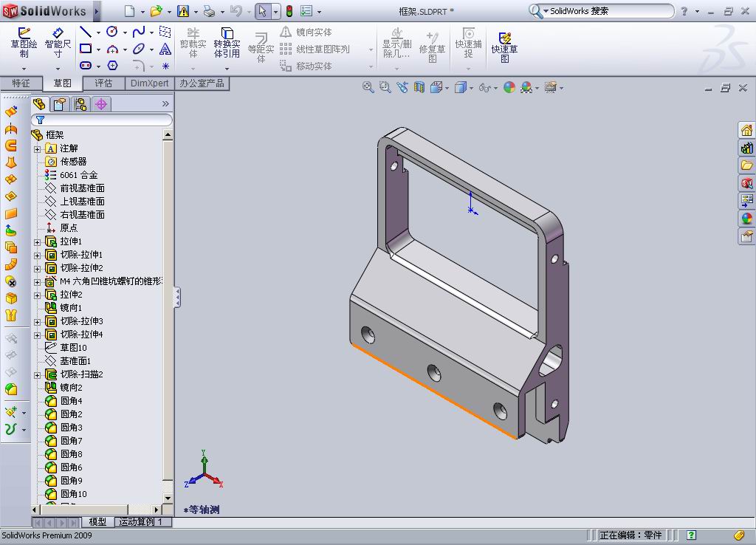
Task: Select the Smart Dimension (智能尺寸) tool
Action: click(58, 43)
